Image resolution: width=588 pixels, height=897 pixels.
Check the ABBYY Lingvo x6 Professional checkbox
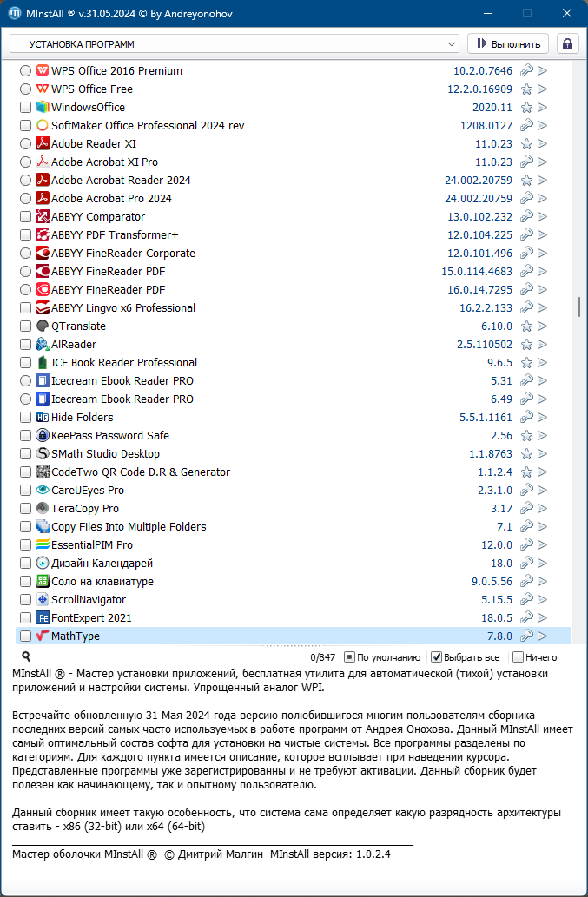pyautogui.click(x=25, y=307)
